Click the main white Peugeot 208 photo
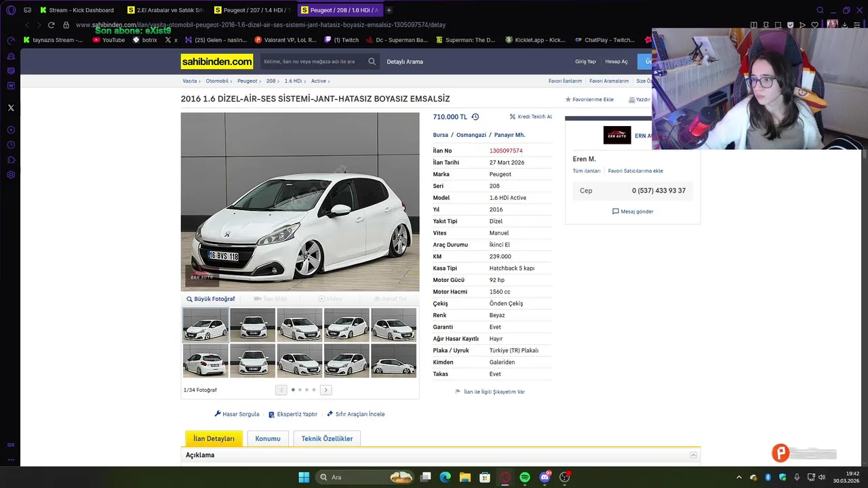The height and width of the screenshot is (488, 868). click(300, 201)
